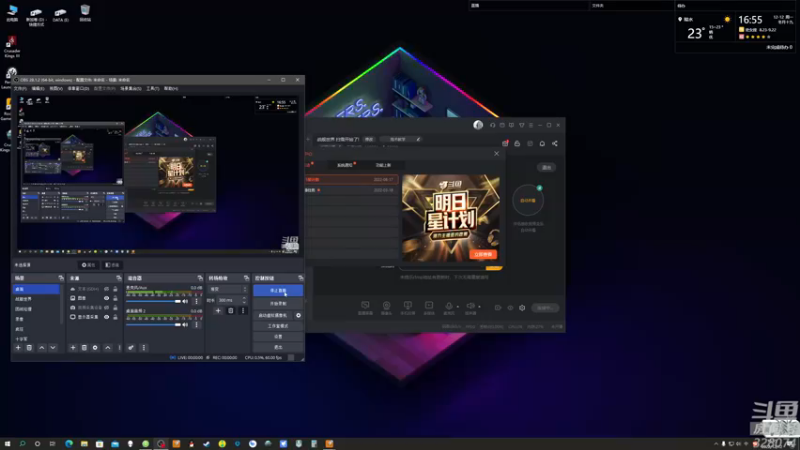The width and height of the screenshot is (800, 450).
Task: Open the OBS Edit menu
Action: [x=38, y=89]
